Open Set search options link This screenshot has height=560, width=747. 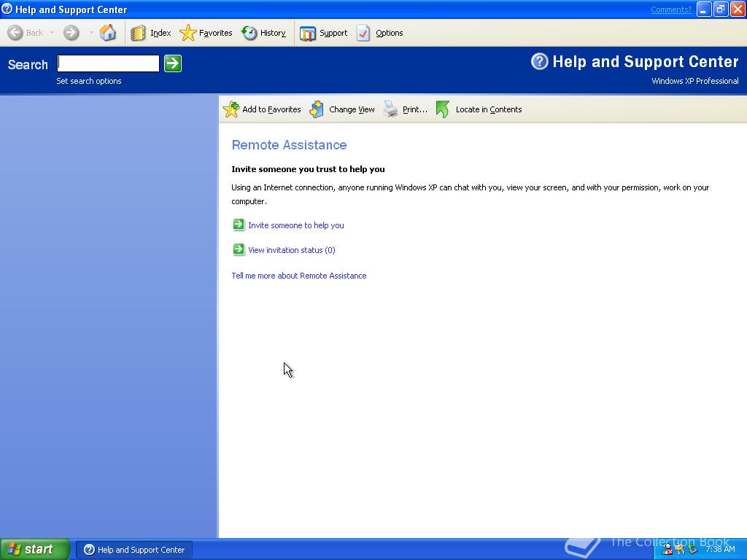(89, 81)
